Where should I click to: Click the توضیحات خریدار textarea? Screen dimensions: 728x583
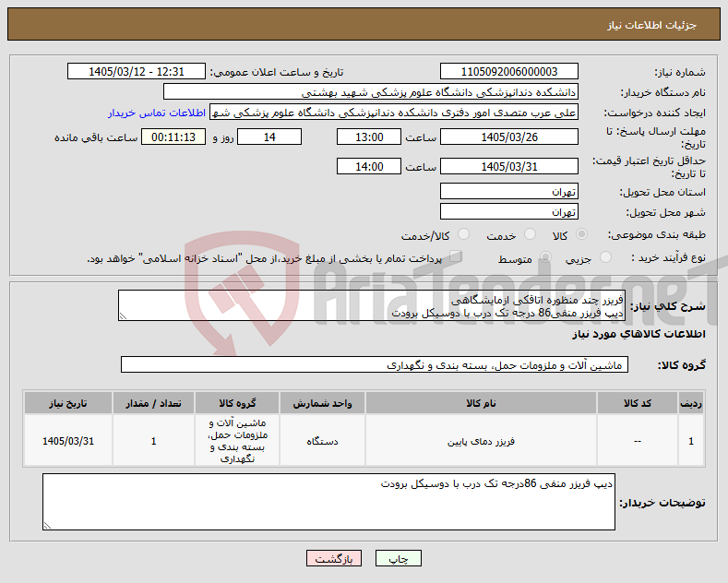coord(328,502)
